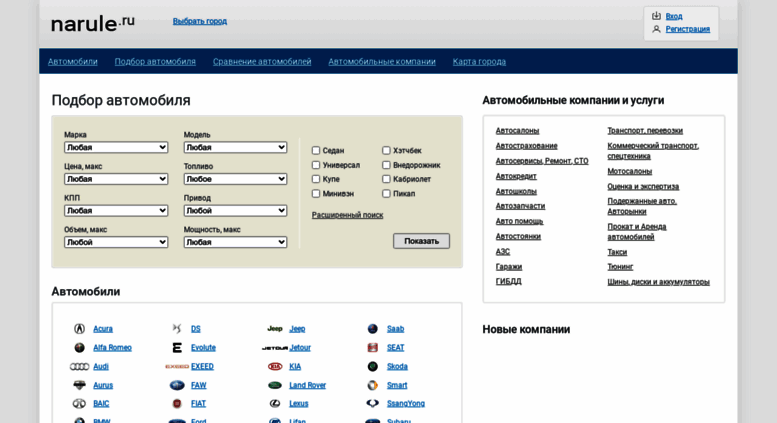Click the Показать button
The image size is (777, 423).
coord(422,241)
